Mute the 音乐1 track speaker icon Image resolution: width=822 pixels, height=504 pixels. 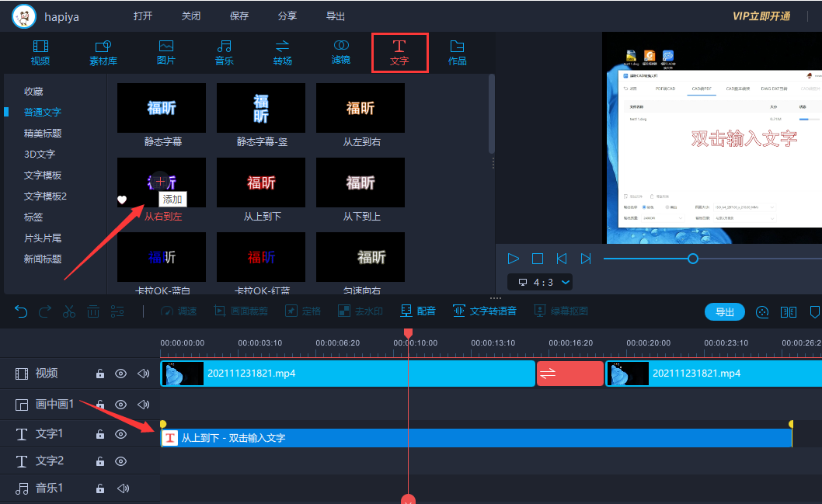(121, 488)
